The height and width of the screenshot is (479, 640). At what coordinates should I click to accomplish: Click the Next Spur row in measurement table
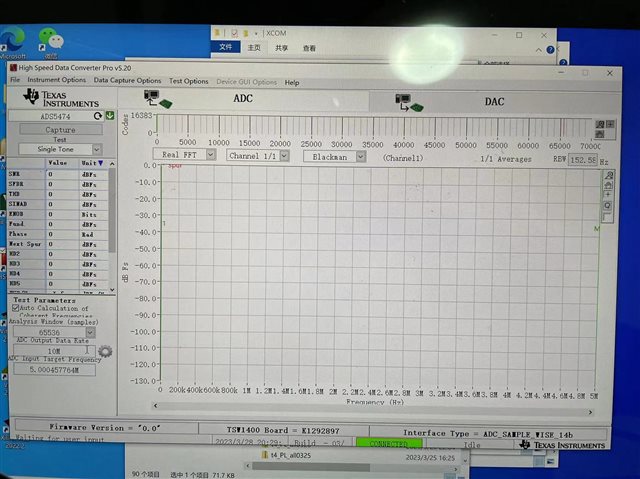(58, 244)
